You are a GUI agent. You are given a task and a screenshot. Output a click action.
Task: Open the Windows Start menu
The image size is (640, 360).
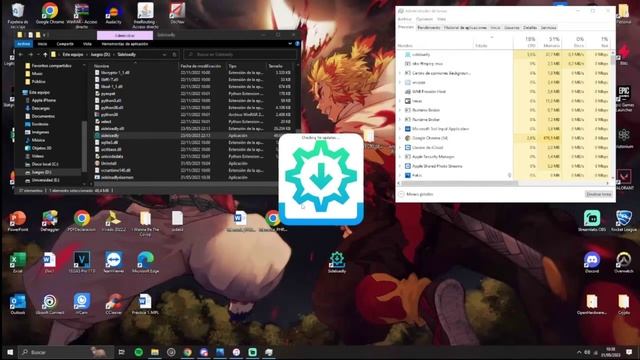coord(10,352)
